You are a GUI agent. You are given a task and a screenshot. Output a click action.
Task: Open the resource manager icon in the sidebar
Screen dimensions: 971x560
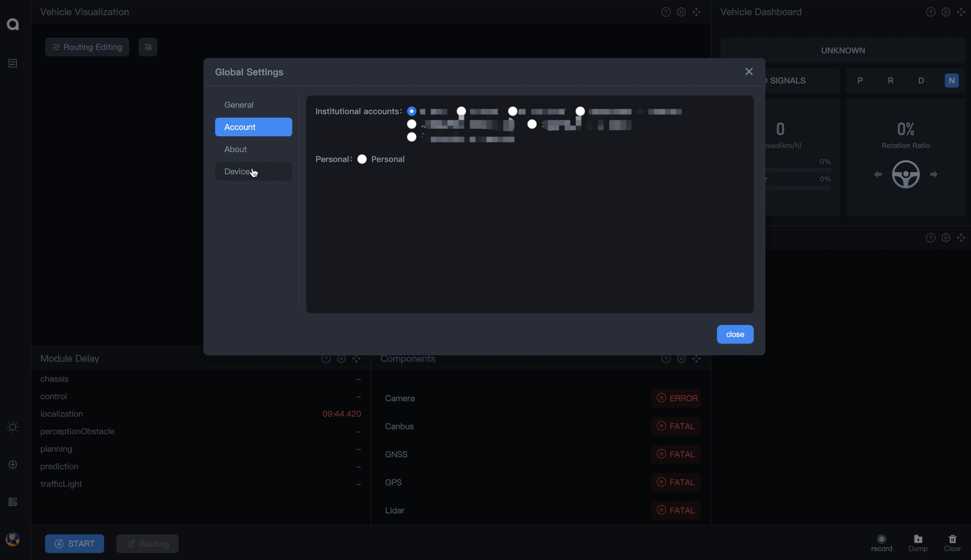click(x=12, y=501)
